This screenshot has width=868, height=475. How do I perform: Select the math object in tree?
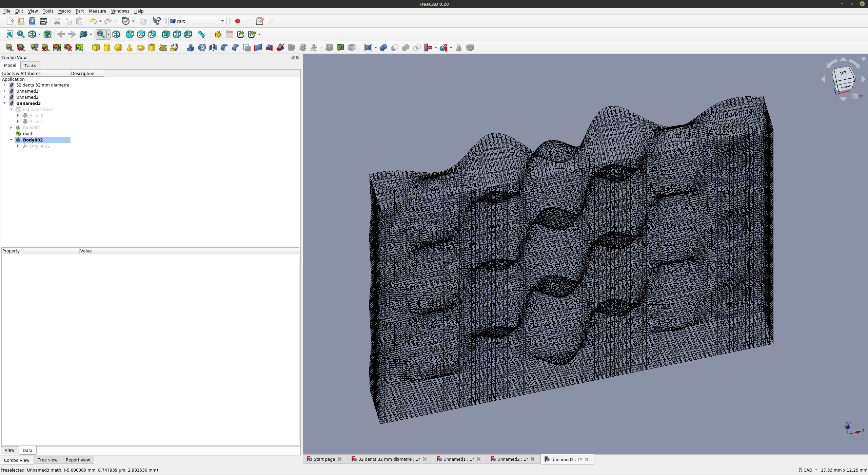point(28,134)
